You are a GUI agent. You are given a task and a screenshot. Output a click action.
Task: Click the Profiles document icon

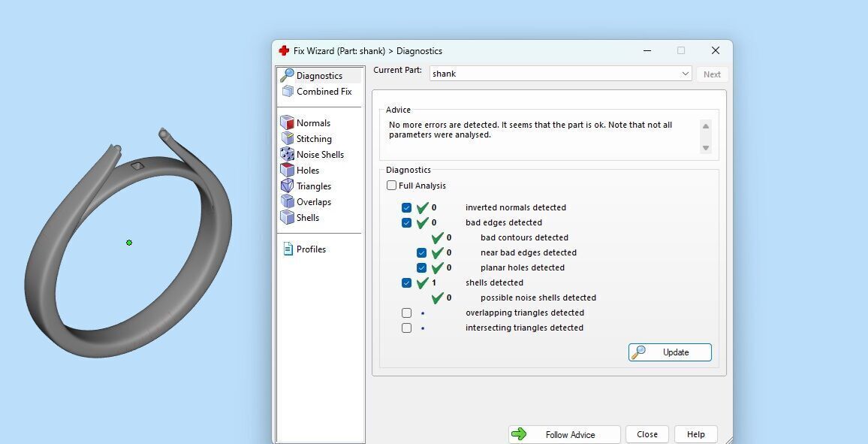(288, 249)
